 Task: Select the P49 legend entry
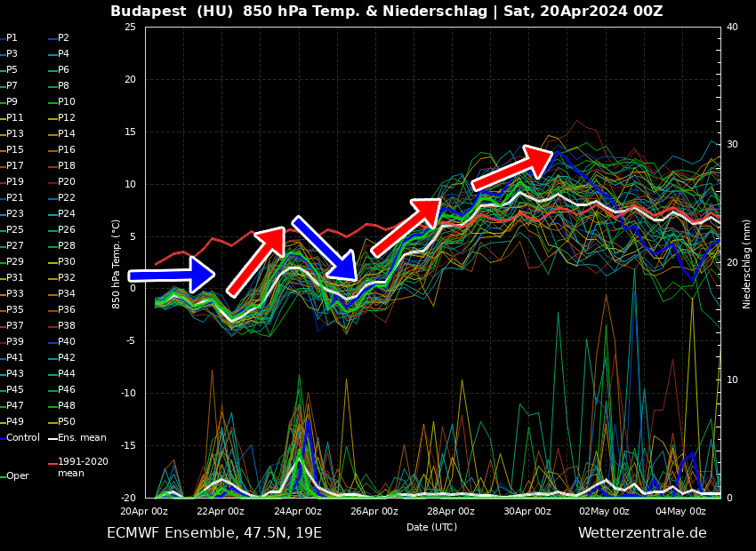[x=12, y=421]
